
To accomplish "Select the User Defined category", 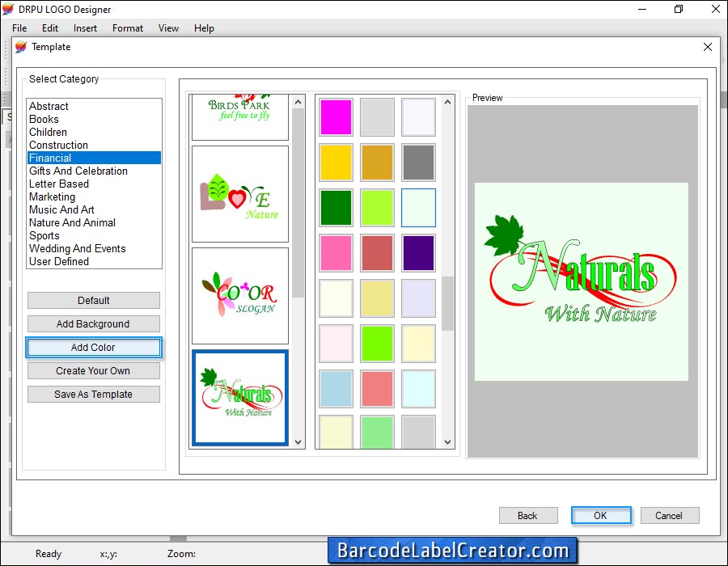I will point(95,262).
